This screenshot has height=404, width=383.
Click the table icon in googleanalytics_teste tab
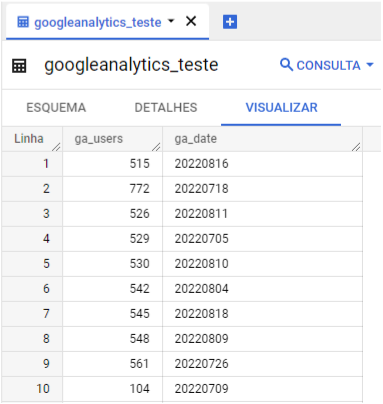pyautogui.click(x=23, y=22)
